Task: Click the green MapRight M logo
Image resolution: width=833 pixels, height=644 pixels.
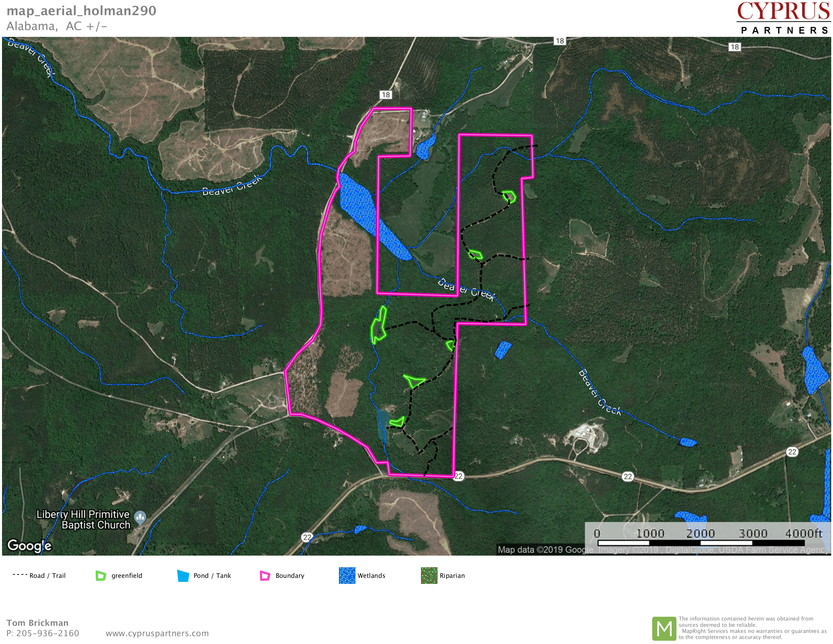Action: [664, 628]
